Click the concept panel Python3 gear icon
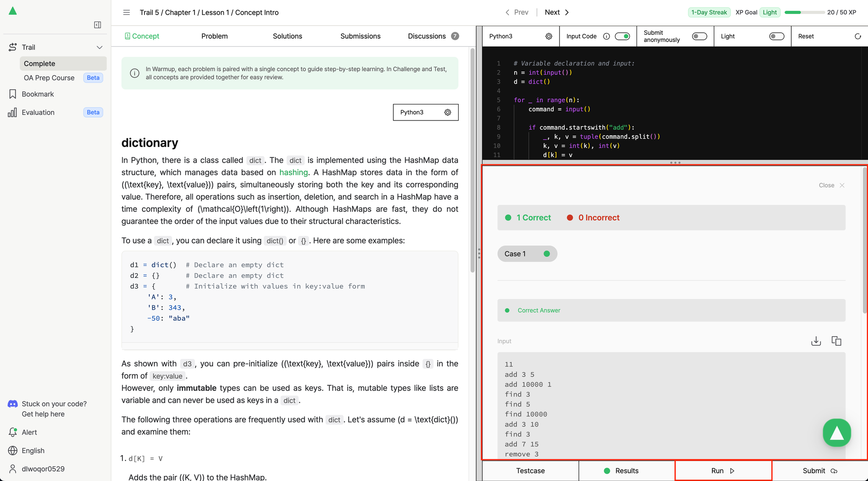The image size is (868, 481). pyautogui.click(x=448, y=112)
